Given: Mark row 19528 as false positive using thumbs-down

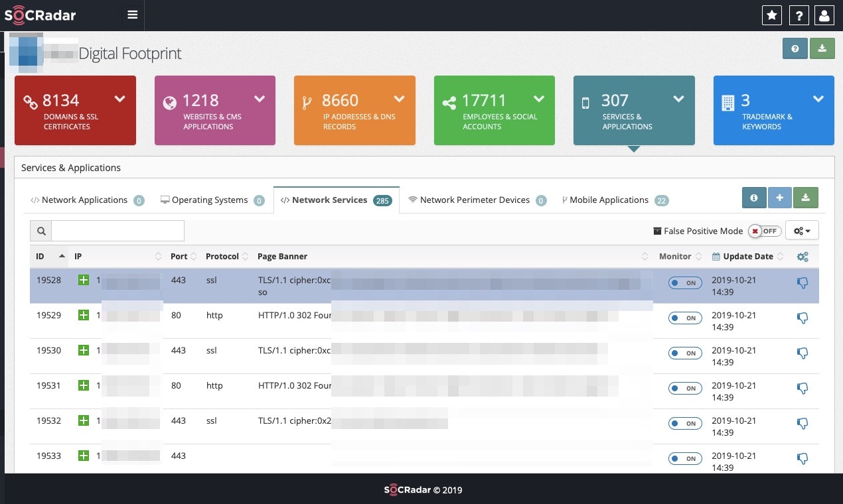Looking at the screenshot, I should click(x=803, y=282).
